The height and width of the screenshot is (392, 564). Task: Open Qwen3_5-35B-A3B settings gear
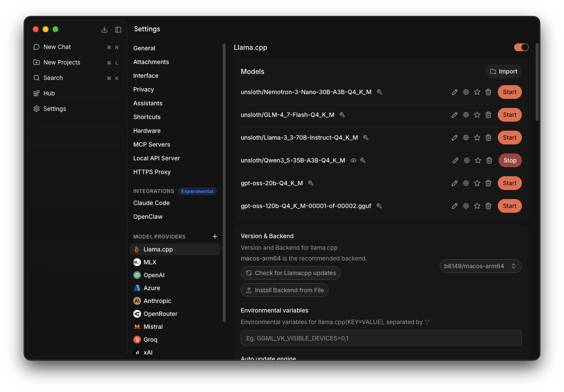click(466, 160)
